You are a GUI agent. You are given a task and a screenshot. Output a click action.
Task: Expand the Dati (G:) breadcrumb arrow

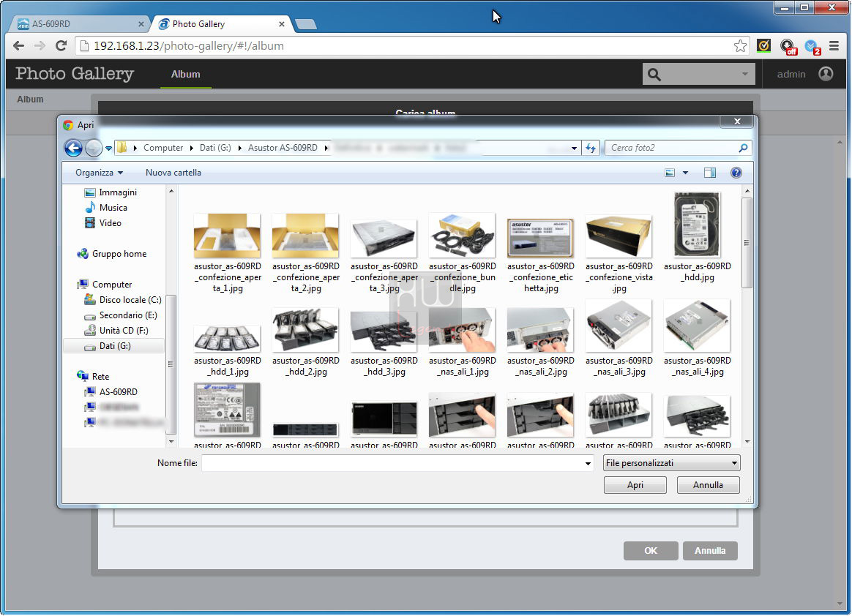(239, 148)
